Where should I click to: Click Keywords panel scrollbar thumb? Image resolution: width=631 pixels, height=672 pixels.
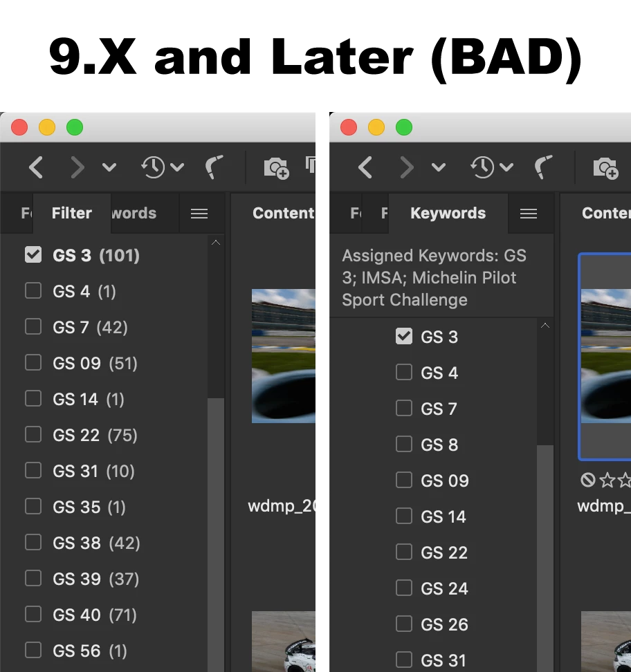coord(545,559)
